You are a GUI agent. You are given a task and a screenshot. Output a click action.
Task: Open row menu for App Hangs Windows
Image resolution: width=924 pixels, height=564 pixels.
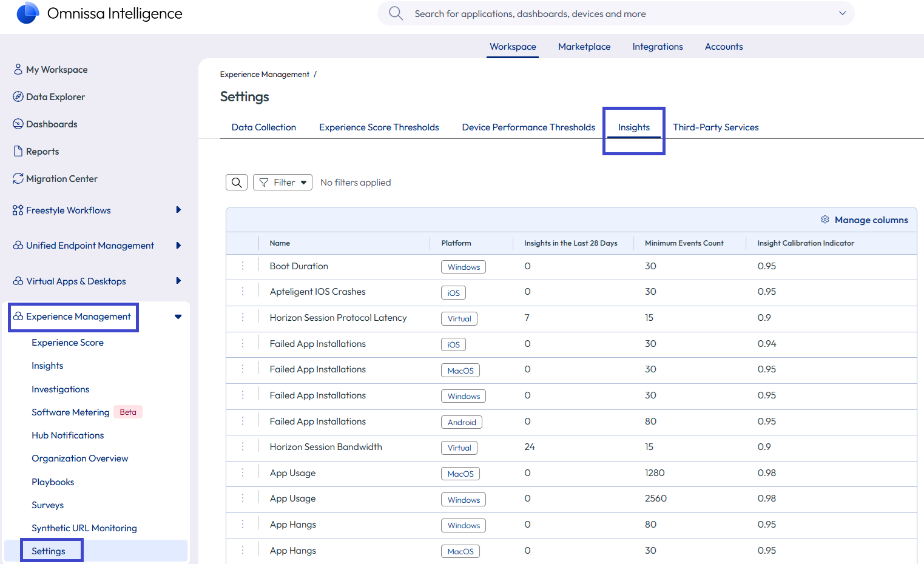point(243,524)
